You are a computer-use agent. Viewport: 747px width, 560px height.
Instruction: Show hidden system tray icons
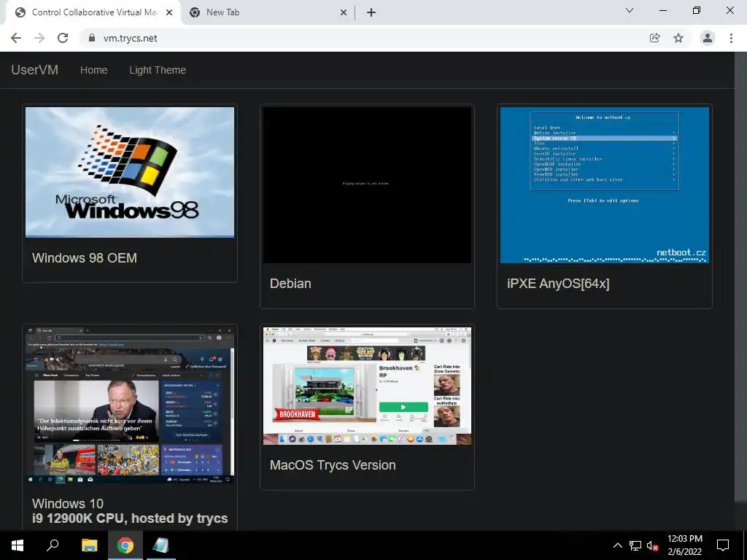617,545
